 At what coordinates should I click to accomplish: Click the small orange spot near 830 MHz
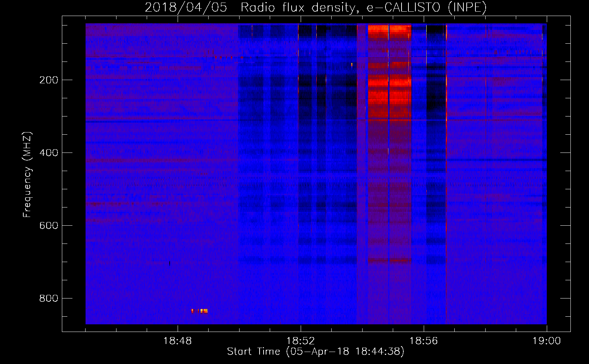[x=199, y=311]
